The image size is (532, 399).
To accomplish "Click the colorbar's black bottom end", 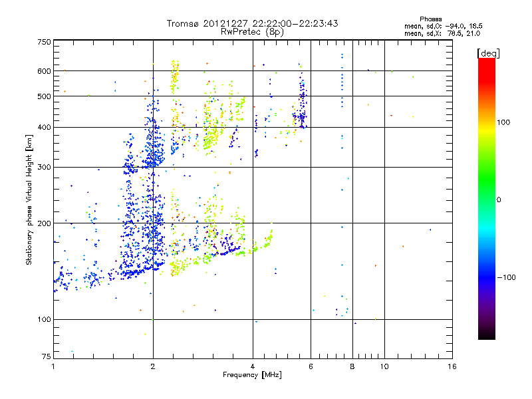I will pyautogui.click(x=487, y=334).
